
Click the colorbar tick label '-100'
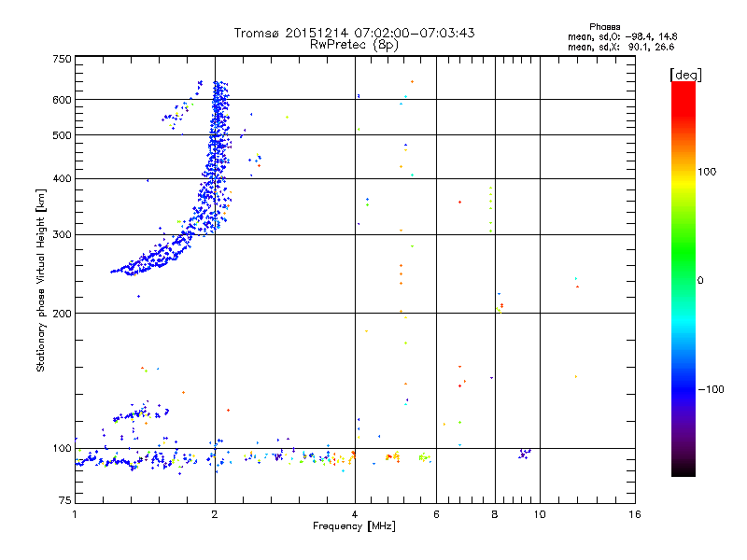click(712, 389)
